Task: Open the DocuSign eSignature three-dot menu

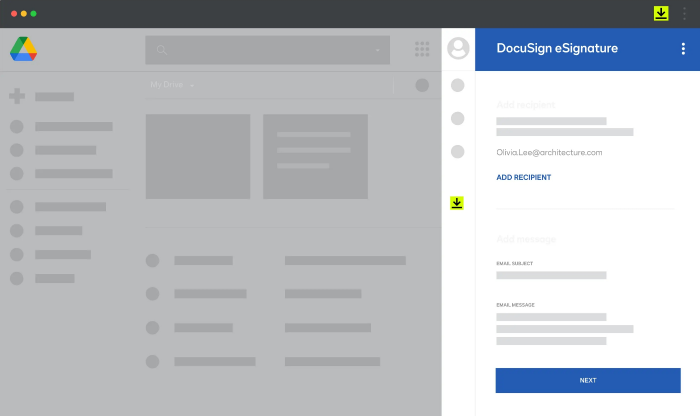Action: coord(683,49)
